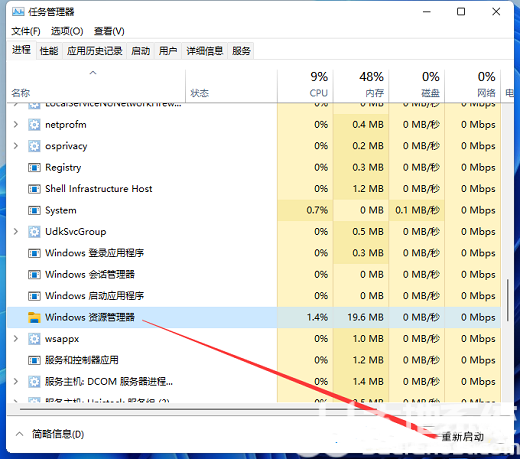Sort by the 状态 column header
520x459 pixels.
click(231, 85)
